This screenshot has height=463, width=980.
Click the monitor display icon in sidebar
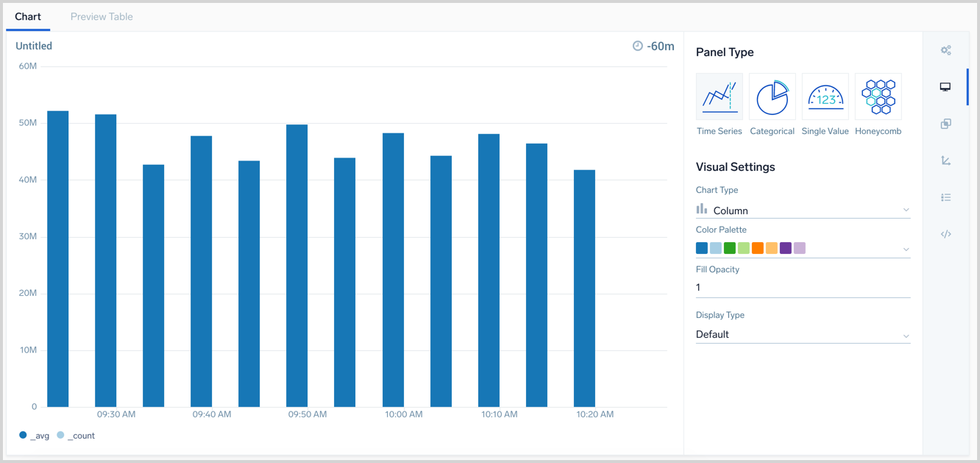945,87
